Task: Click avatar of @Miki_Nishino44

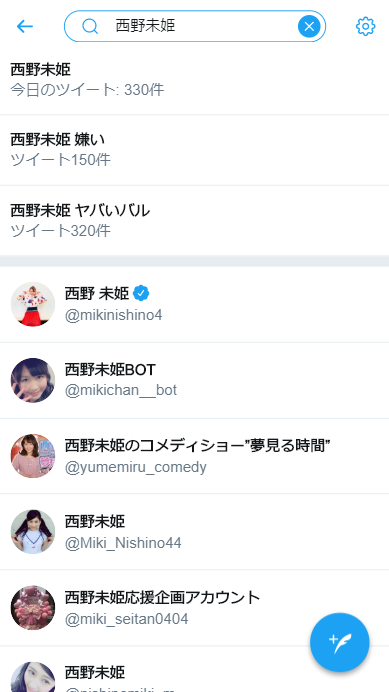Action: (33, 532)
